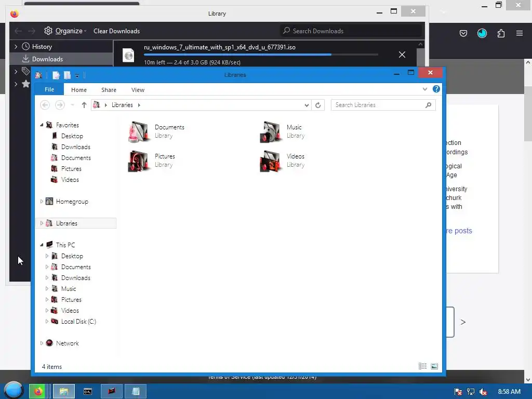Expand the Network tree node
Image resolution: width=532 pixels, height=399 pixels.
click(x=42, y=343)
